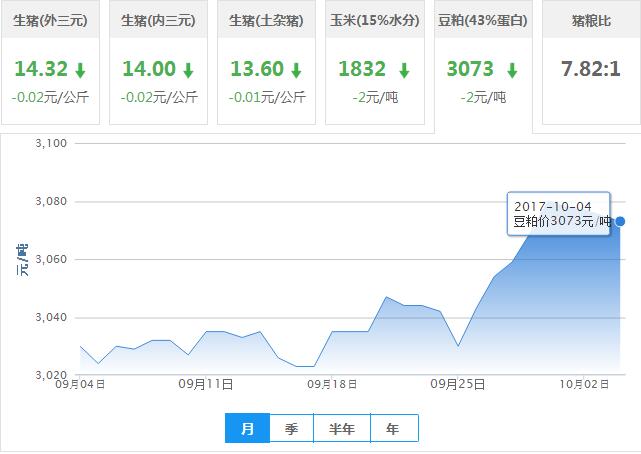Click the down arrow beside 13.60

coord(296,70)
